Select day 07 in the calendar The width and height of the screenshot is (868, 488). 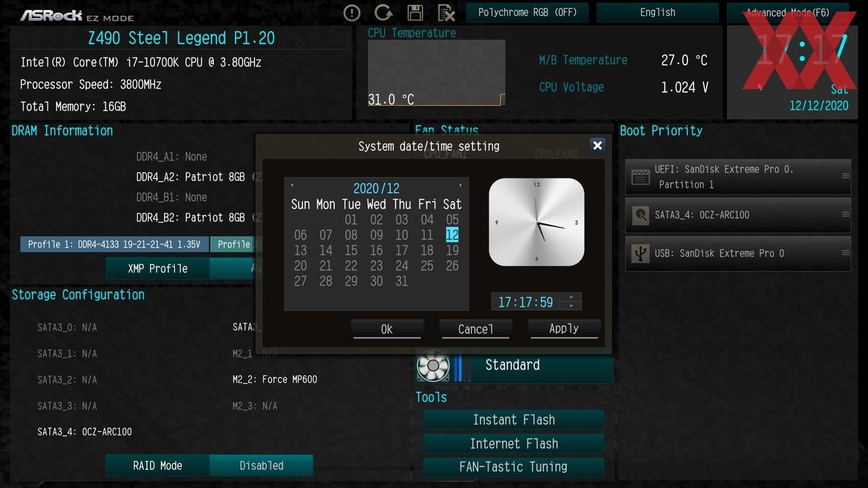coord(325,235)
